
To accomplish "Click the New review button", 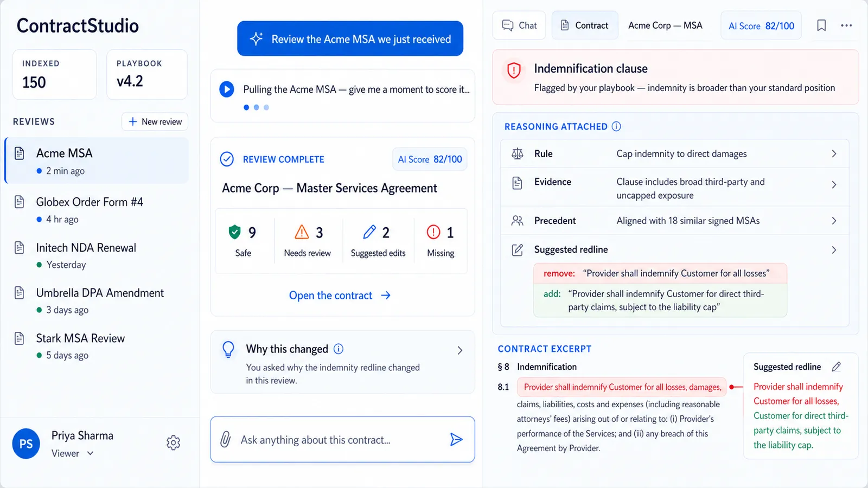I will 155,121.
